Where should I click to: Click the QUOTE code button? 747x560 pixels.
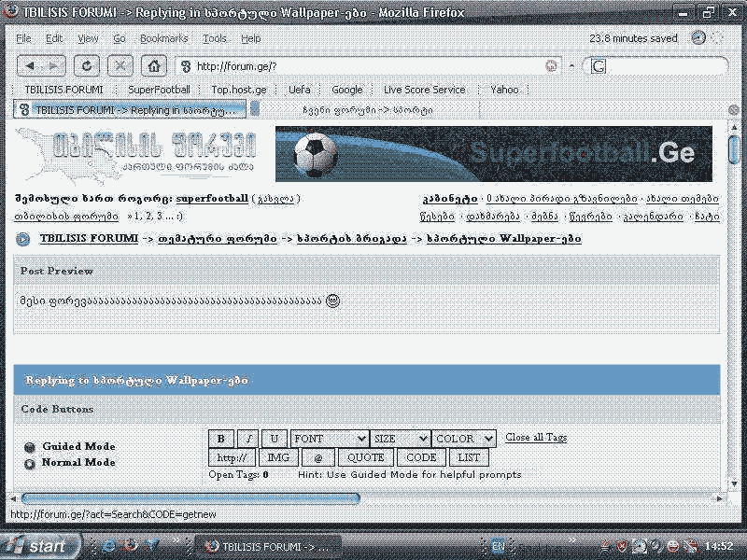point(365,457)
